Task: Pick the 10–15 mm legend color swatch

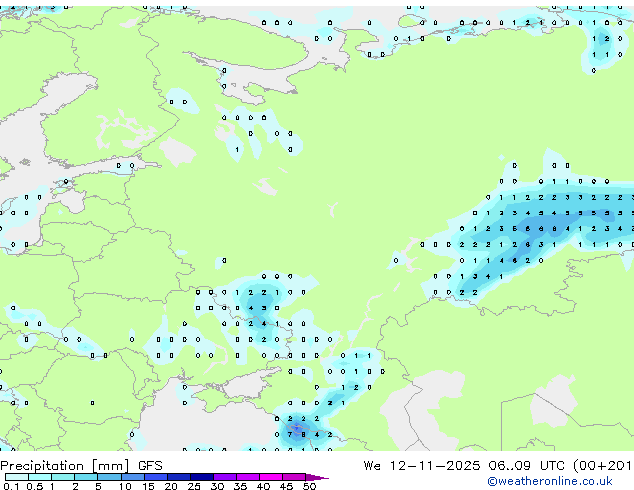Action: click(133, 477)
